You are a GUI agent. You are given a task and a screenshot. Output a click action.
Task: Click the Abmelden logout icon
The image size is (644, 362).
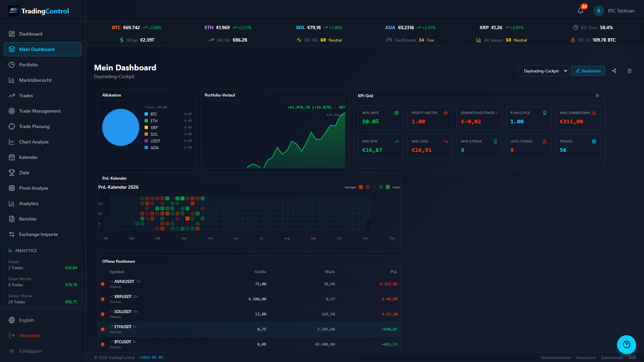pyautogui.click(x=12, y=336)
